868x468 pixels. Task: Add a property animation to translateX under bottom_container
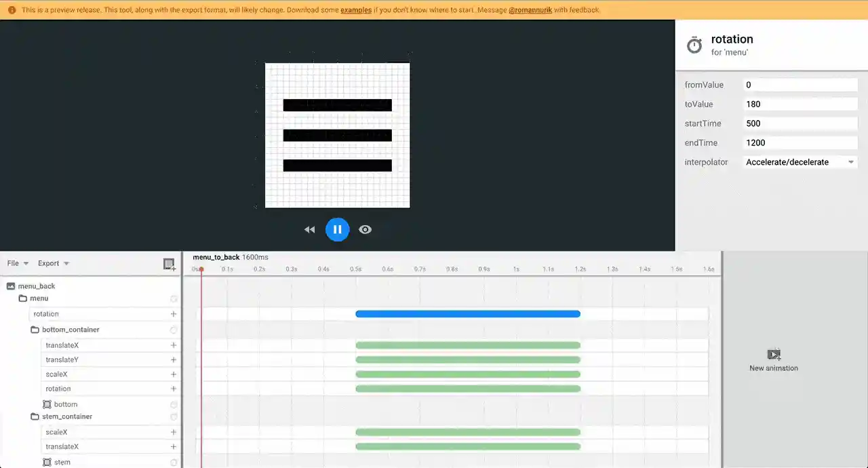click(x=174, y=345)
